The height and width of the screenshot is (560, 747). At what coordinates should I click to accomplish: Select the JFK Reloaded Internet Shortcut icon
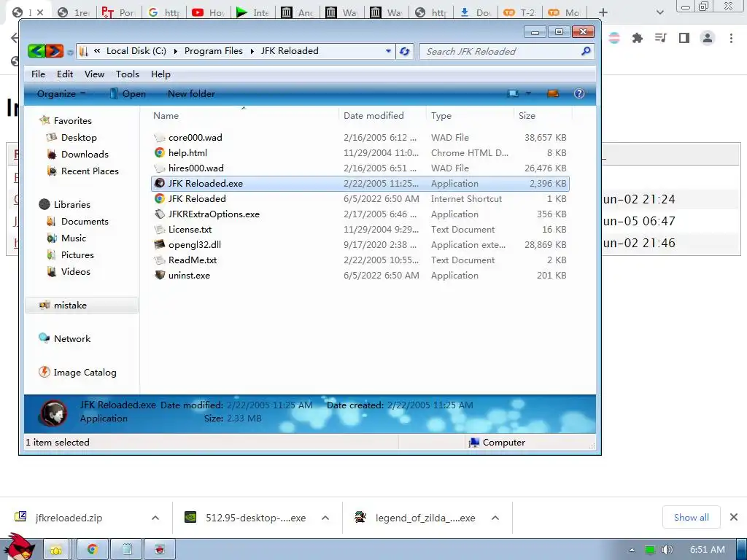[160, 198]
